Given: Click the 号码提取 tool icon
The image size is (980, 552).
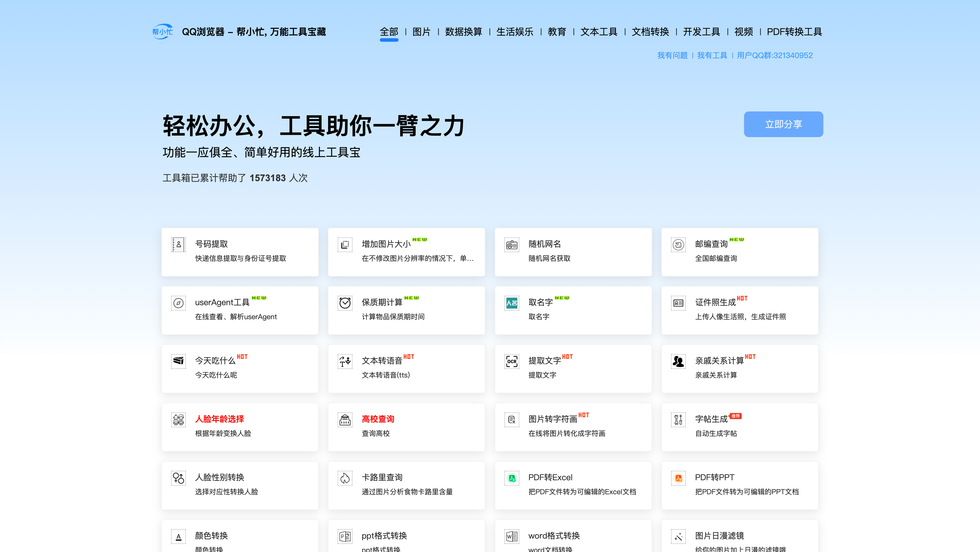Looking at the screenshot, I should tap(178, 244).
